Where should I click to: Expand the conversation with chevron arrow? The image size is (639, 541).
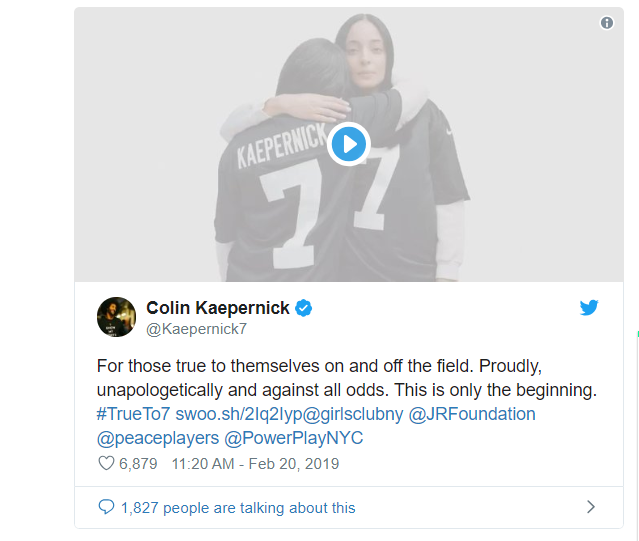[591, 507]
